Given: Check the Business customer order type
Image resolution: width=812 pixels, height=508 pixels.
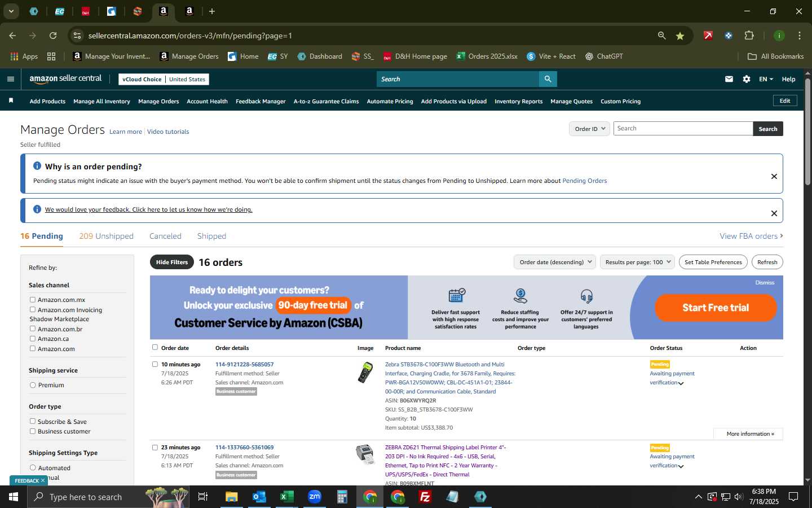Looking at the screenshot, I should (x=33, y=431).
